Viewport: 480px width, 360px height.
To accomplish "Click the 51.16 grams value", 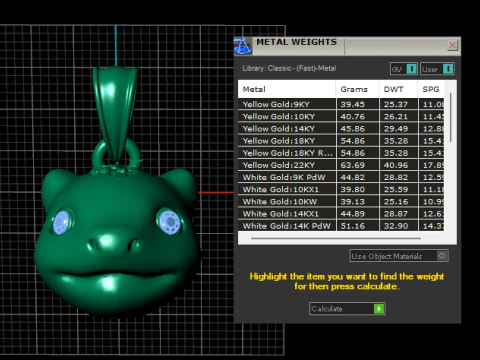I will pyautogui.click(x=352, y=226).
